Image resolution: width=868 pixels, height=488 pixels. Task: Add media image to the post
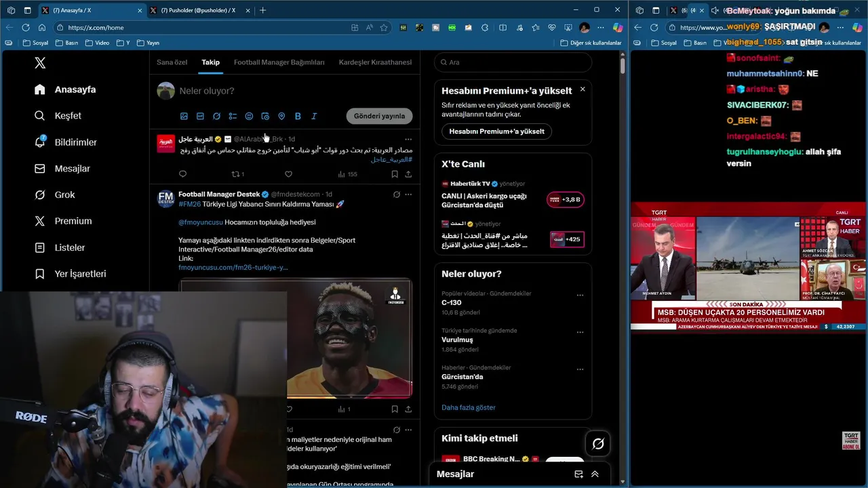[184, 117]
